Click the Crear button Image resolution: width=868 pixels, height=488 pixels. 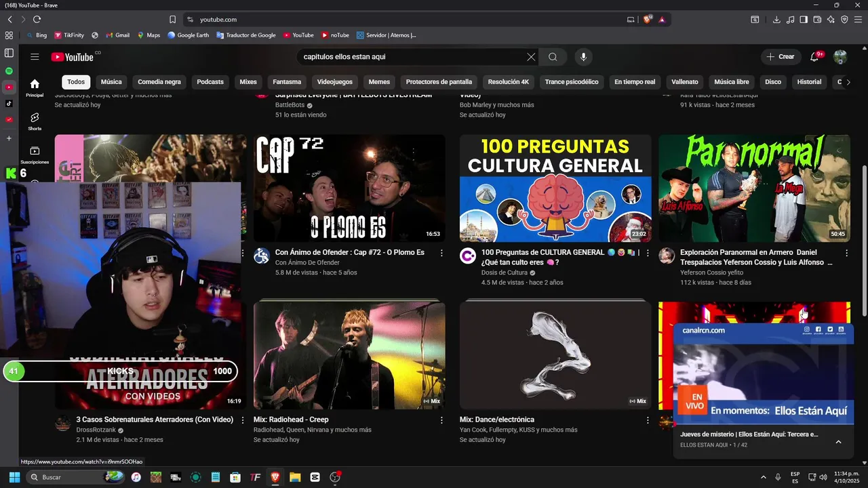(781, 57)
